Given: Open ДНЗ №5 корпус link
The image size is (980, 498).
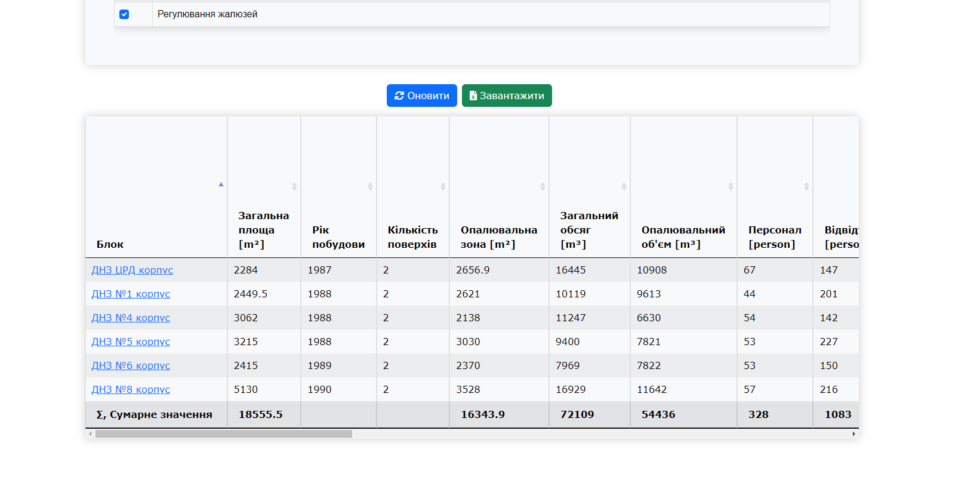Looking at the screenshot, I should [x=131, y=342].
